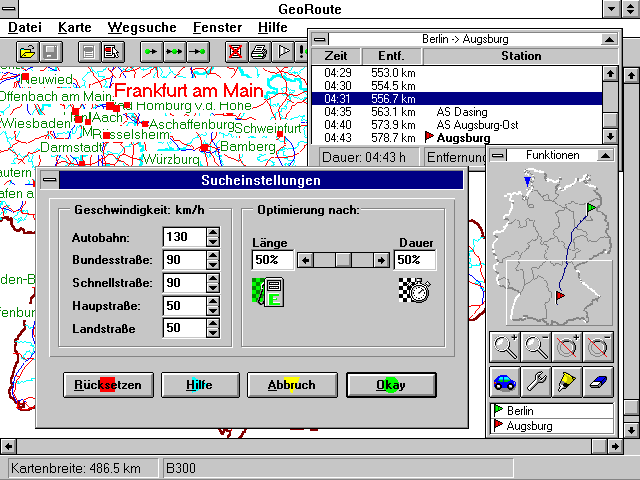Click the print route printer icon
The width and height of the screenshot is (640, 480).
[x=259, y=50]
